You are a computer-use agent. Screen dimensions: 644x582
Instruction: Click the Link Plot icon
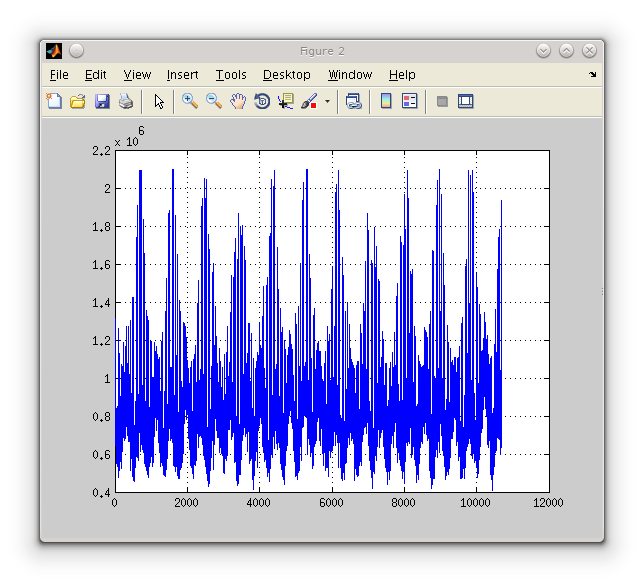click(x=354, y=101)
